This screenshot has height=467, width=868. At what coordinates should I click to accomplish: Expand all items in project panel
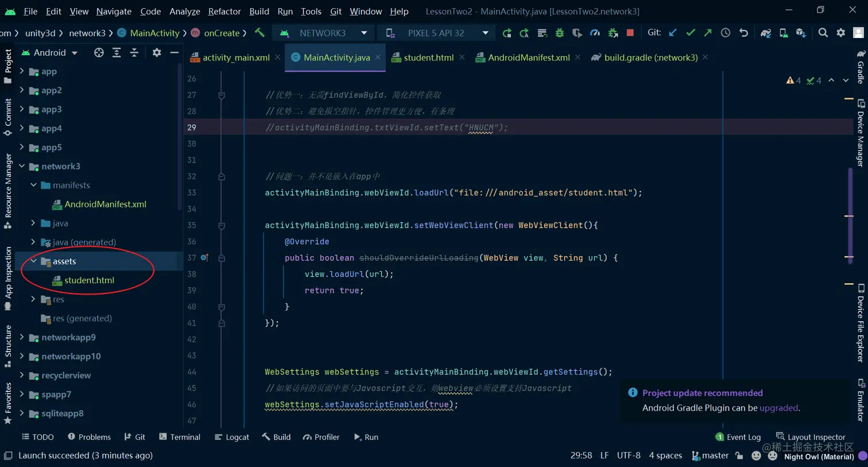pos(117,53)
